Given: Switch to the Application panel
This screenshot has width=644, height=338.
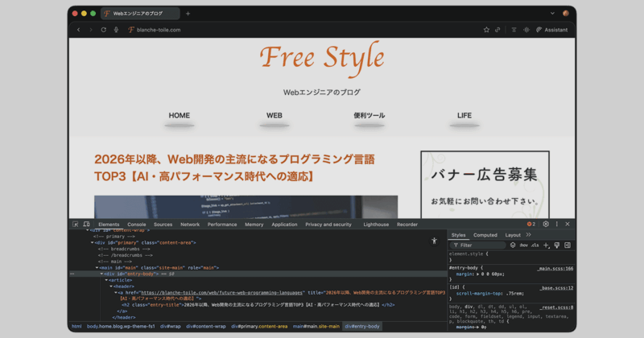Looking at the screenshot, I should click(x=284, y=225).
